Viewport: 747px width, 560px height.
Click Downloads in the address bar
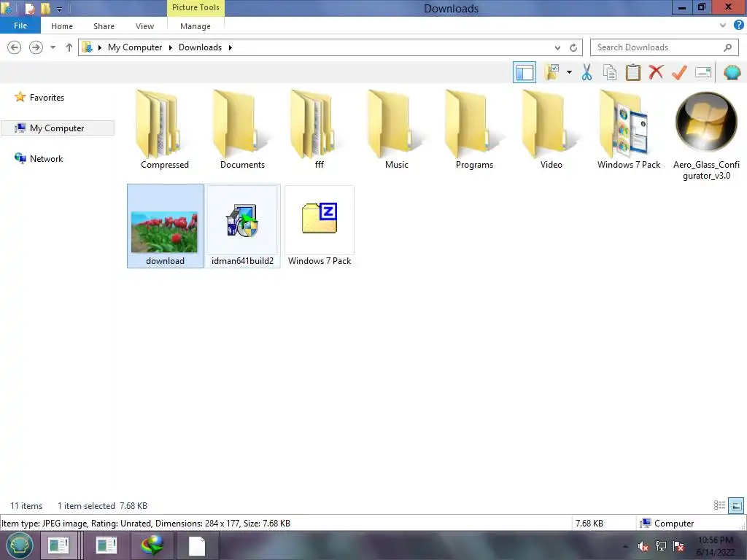(x=200, y=47)
